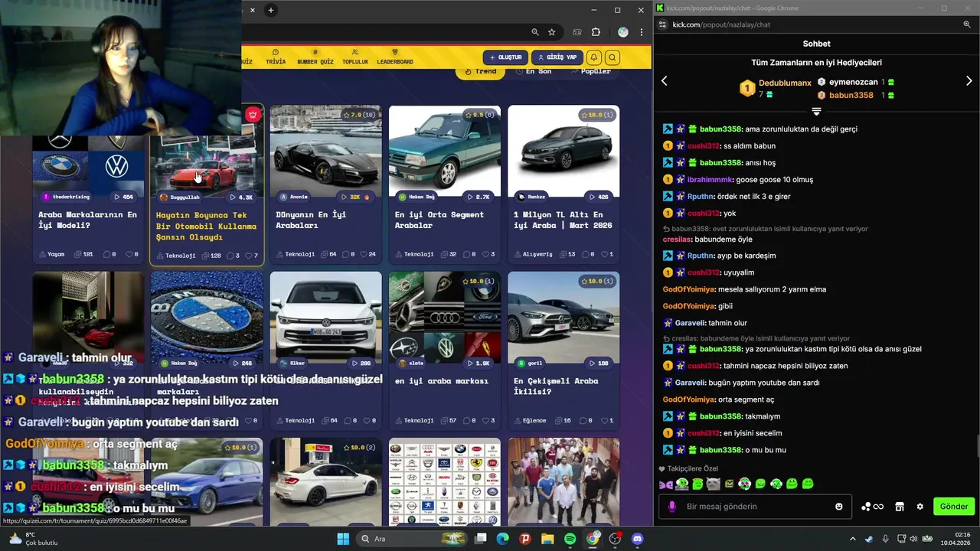980x551 pixels.
Task: Click the purple microphone icon in chat
Action: point(672,507)
